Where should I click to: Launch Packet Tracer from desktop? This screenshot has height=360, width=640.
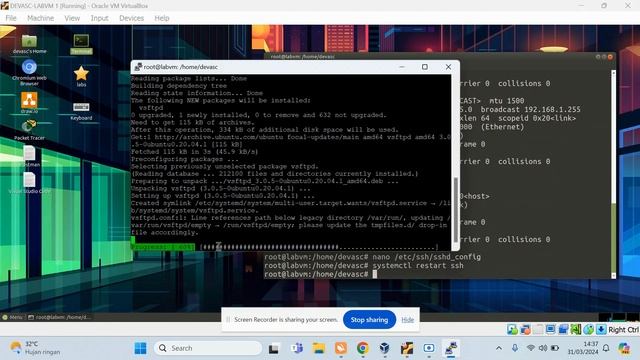(29, 130)
